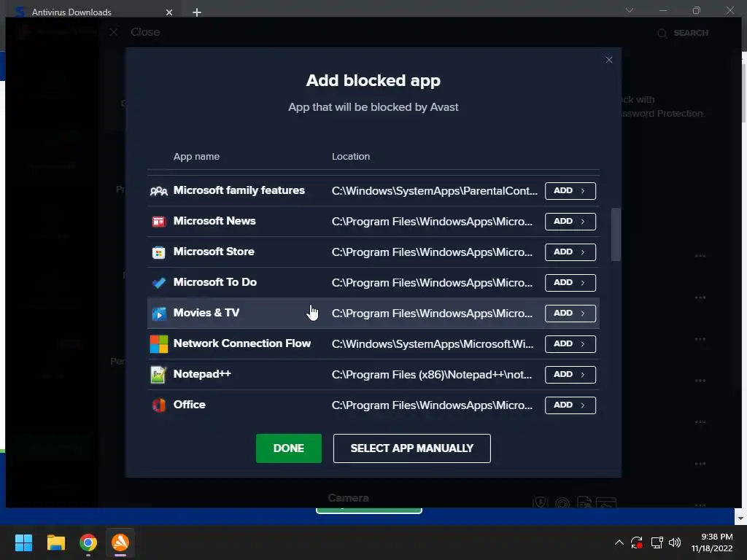Screen dimensions: 747x560
Task: Click the Network Connection Flow name
Action: click(242, 343)
